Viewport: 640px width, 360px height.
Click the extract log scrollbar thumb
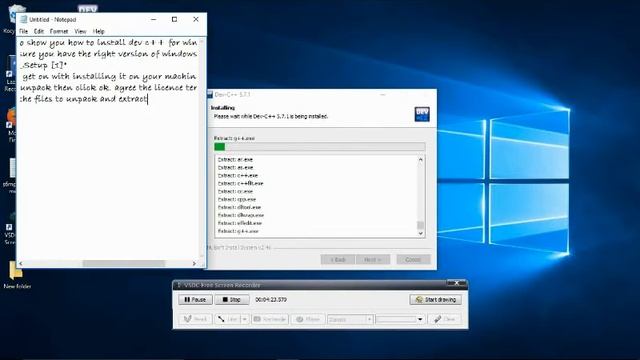(x=420, y=225)
